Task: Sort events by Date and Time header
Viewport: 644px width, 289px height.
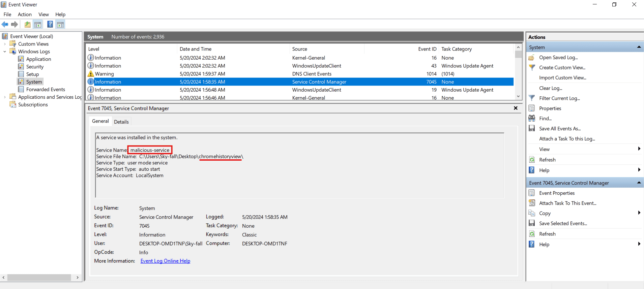Action: coord(233,49)
